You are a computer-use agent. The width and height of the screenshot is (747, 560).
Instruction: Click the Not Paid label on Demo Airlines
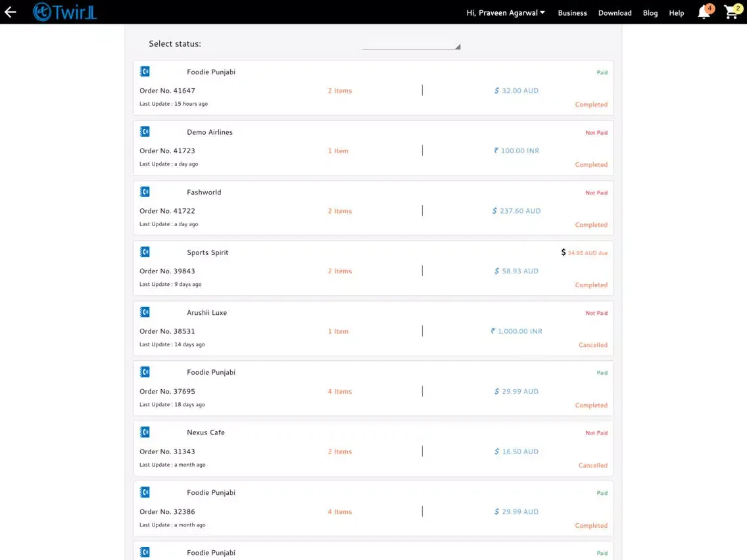click(596, 132)
